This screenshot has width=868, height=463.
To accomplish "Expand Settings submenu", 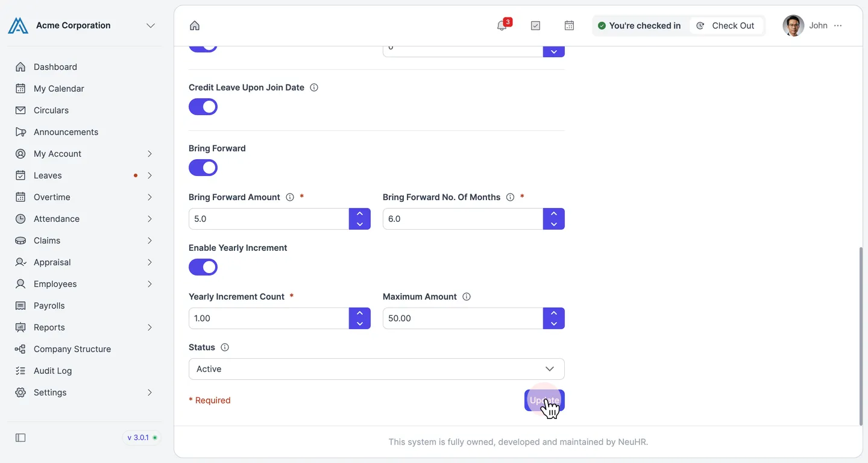I will pos(84,392).
